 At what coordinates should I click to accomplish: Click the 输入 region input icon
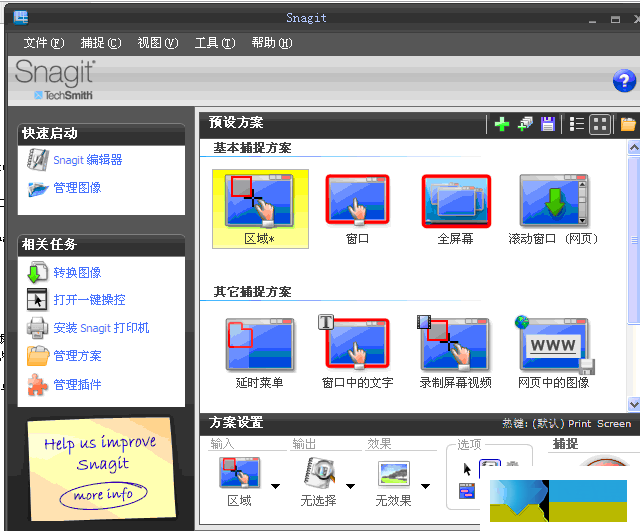click(x=239, y=473)
